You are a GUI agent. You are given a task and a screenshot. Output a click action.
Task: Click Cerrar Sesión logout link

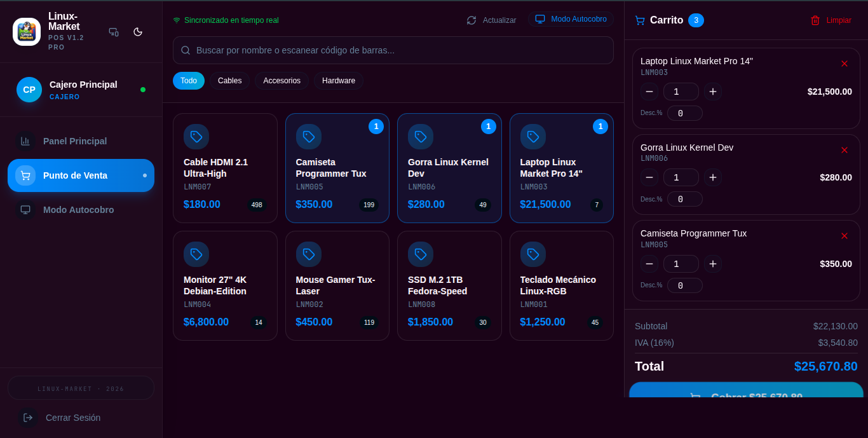(81, 418)
